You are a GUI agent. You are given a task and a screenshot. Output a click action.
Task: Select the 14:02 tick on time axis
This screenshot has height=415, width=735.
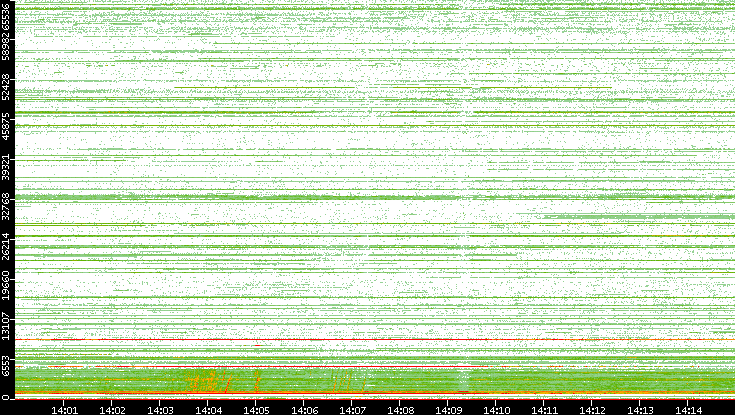(x=113, y=409)
